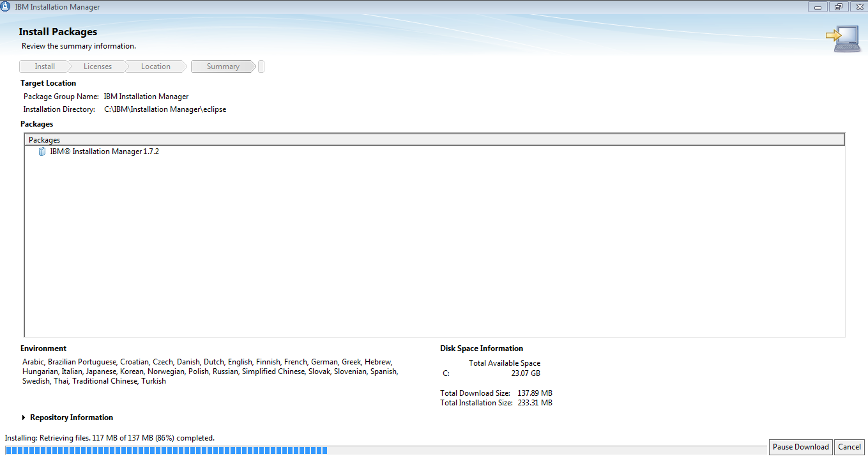Minimize the IBM Installation Manager window
Viewport: 868px width, 461px height.
pyautogui.click(x=818, y=7)
